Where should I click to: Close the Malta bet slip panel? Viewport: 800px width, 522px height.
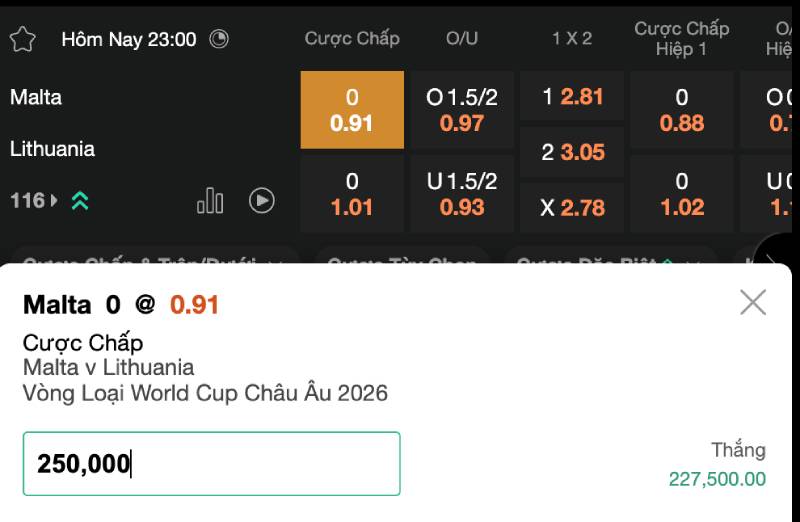(x=753, y=303)
